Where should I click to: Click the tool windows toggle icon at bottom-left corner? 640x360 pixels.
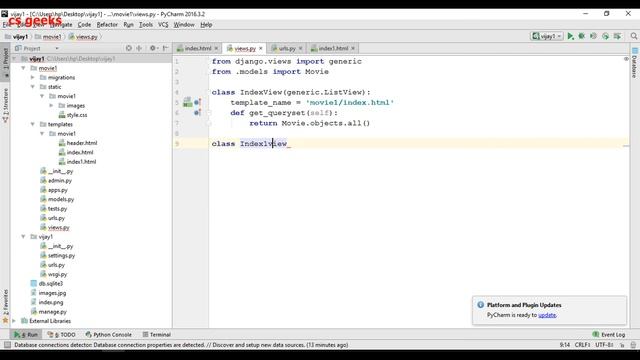click(7, 345)
